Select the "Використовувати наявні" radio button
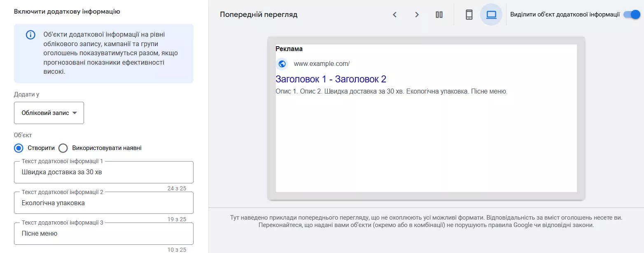 [63, 148]
